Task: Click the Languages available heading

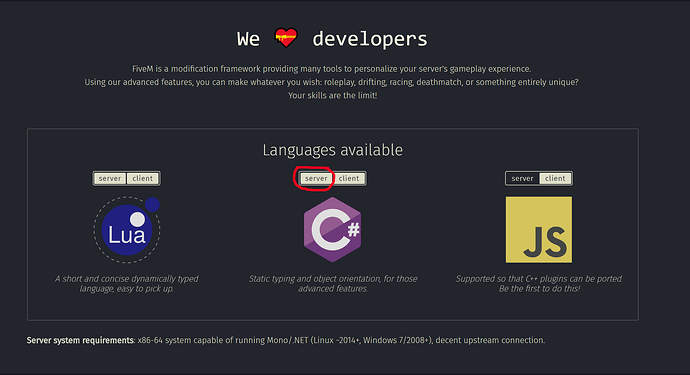Action: coord(333,150)
